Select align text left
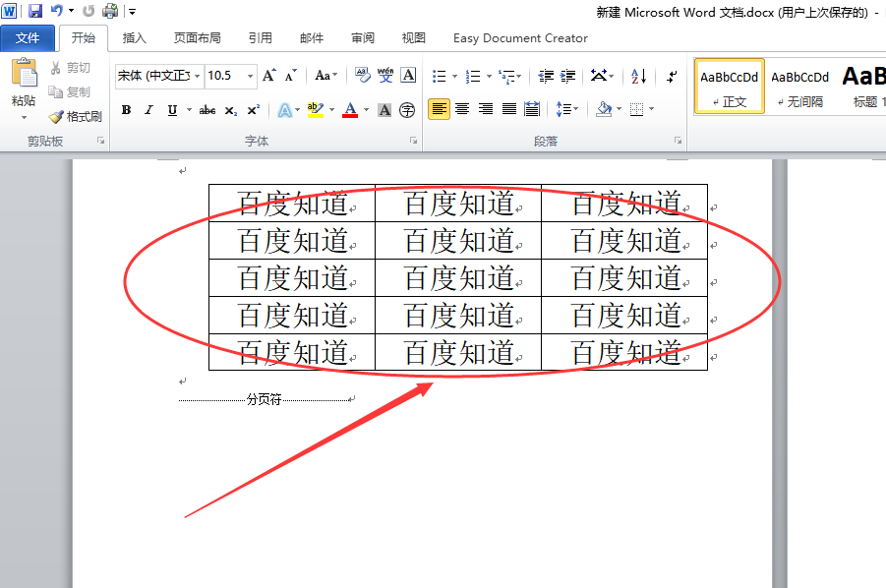The width and height of the screenshot is (886, 588). pos(439,109)
